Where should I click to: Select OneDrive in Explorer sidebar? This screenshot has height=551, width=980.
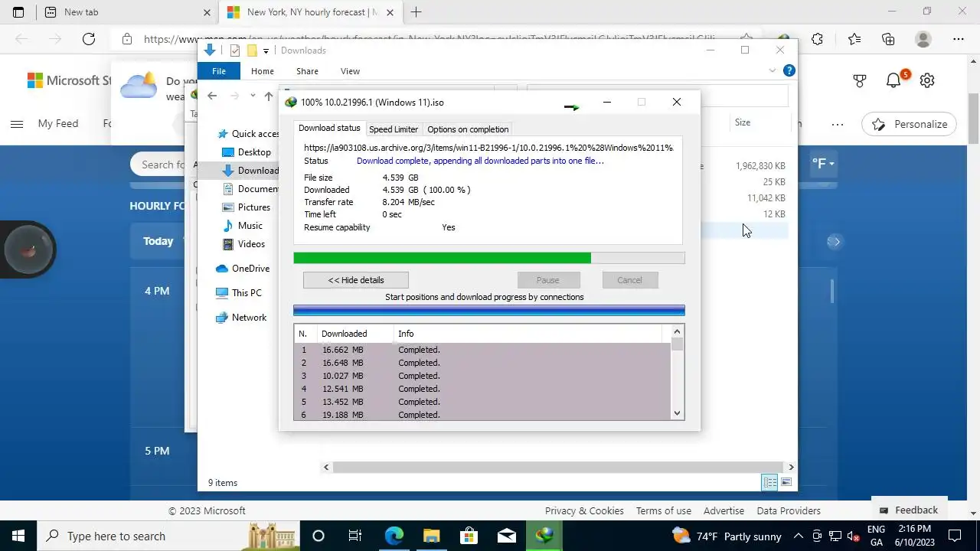point(243,269)
